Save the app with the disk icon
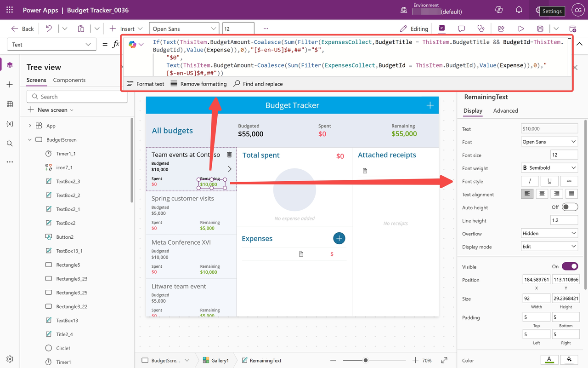 click(x=540, y=29)
